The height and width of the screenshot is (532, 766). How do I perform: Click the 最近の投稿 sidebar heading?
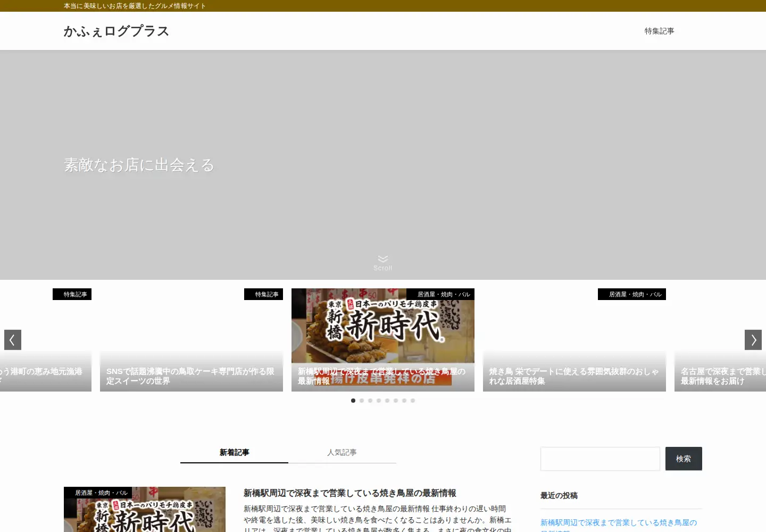coord(559,495)
